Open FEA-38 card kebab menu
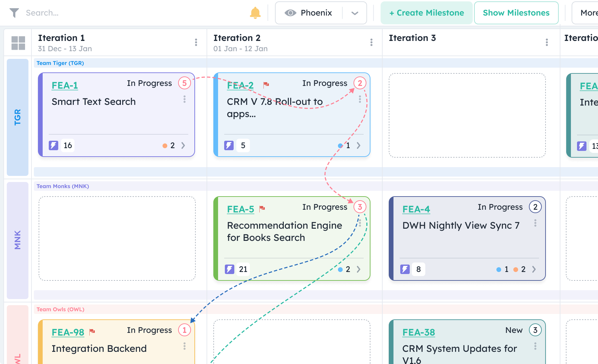 [535, 346]
